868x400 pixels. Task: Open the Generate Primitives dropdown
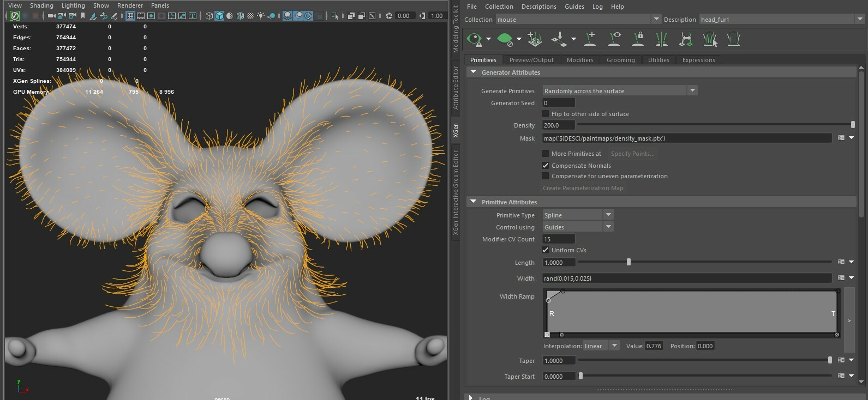[620, 90]
